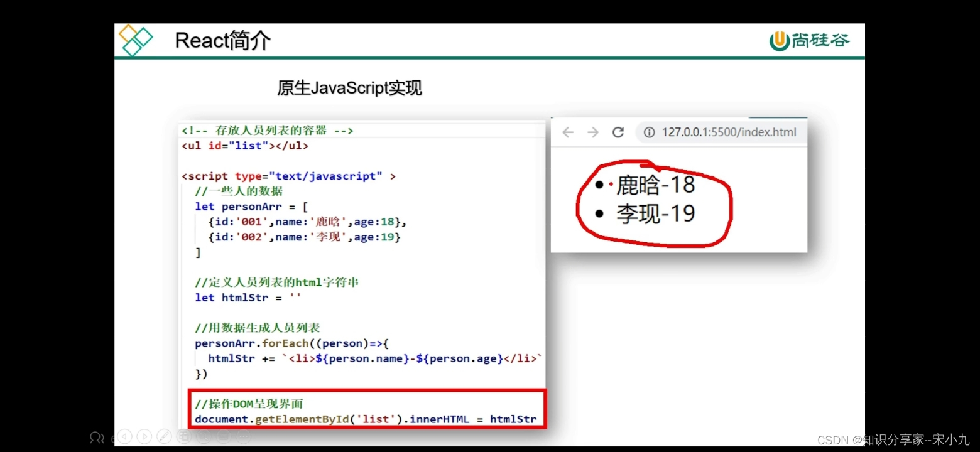
Task: Click the let personArr = [ line
Action: 251,207
